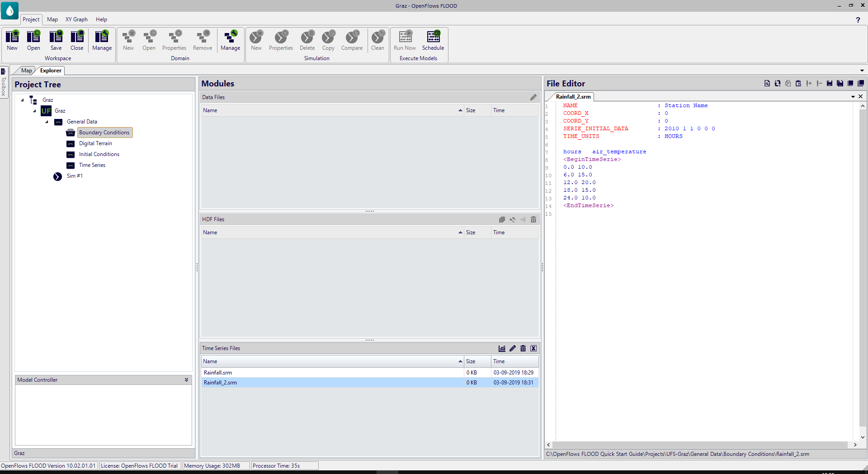Image resolution: width=868 pixels, height=474 pixels.
Task: Click the trash icon in Time Series Files
Action: coord(523,348)
